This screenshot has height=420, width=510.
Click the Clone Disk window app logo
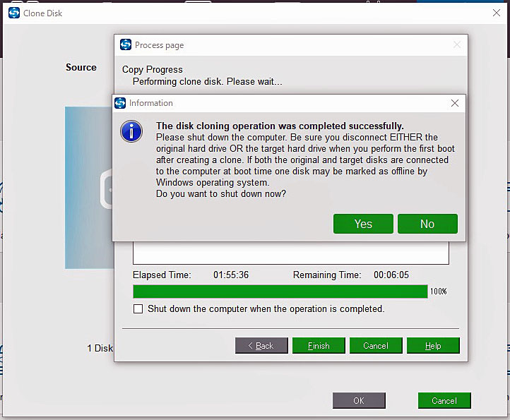(x=14, y=13)
